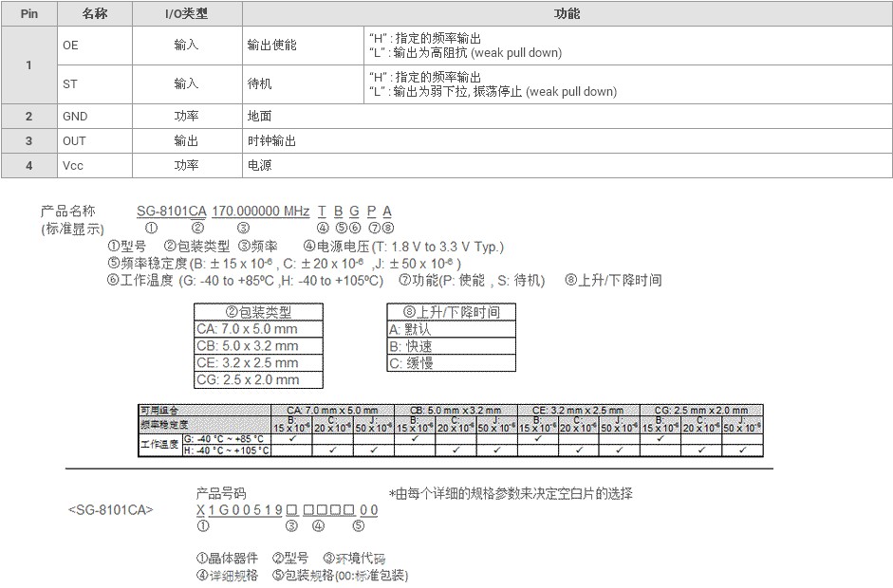Click the "I/O类型" column header
The height and width of the screenshot is (588, 893).
(187, 13)
